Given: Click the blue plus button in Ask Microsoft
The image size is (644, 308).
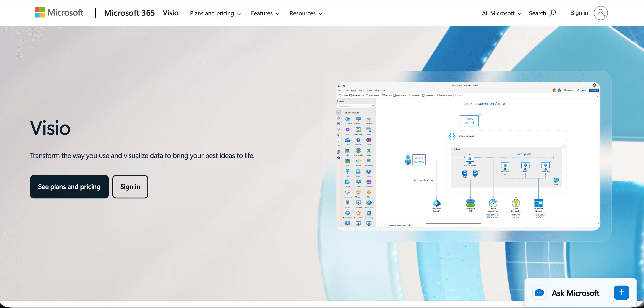Looking at the screenshot, I should [621, 293].
